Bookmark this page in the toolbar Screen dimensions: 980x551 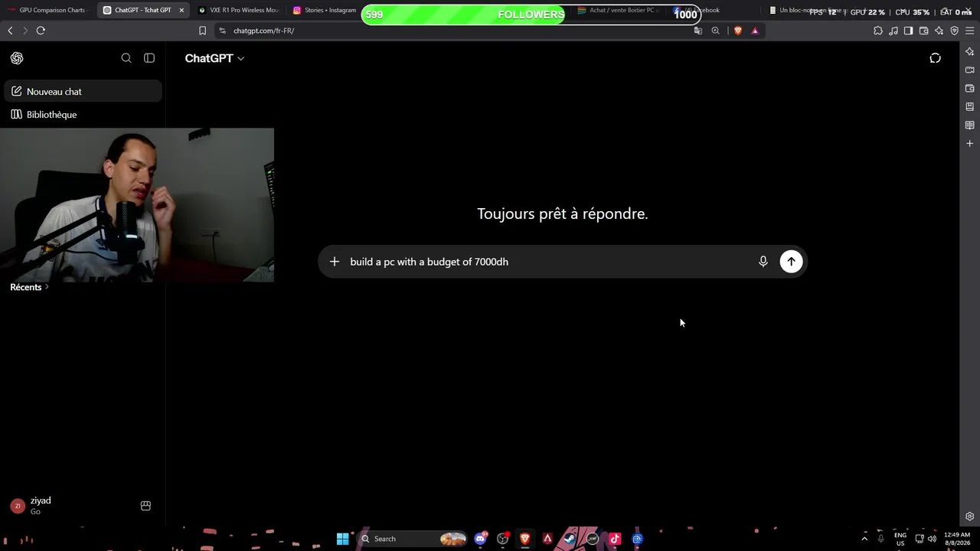point(202,31)
